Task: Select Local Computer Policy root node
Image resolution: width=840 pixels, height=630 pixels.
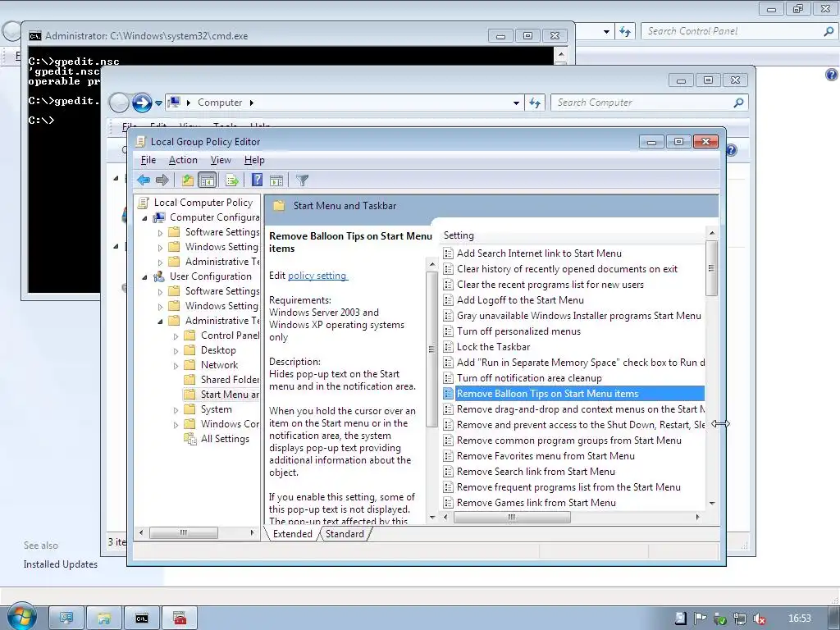Action: 203,202
